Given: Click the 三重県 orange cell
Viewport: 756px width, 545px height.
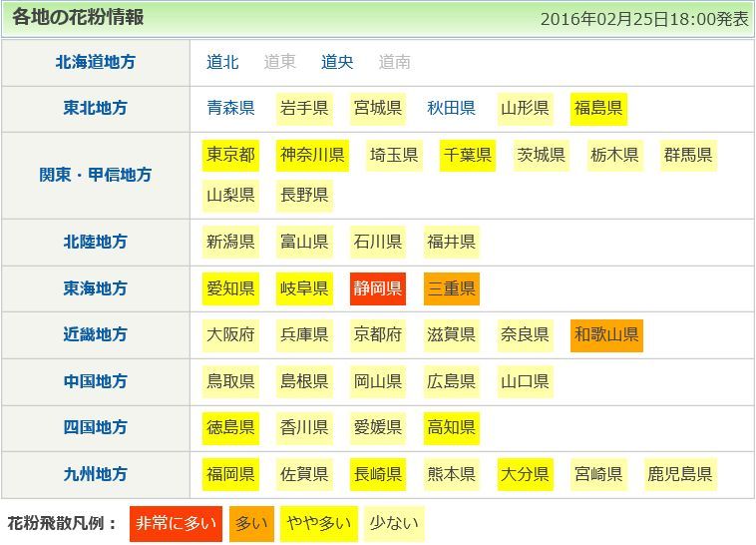Looking at the screenshot, I should [x=451, y=288].
